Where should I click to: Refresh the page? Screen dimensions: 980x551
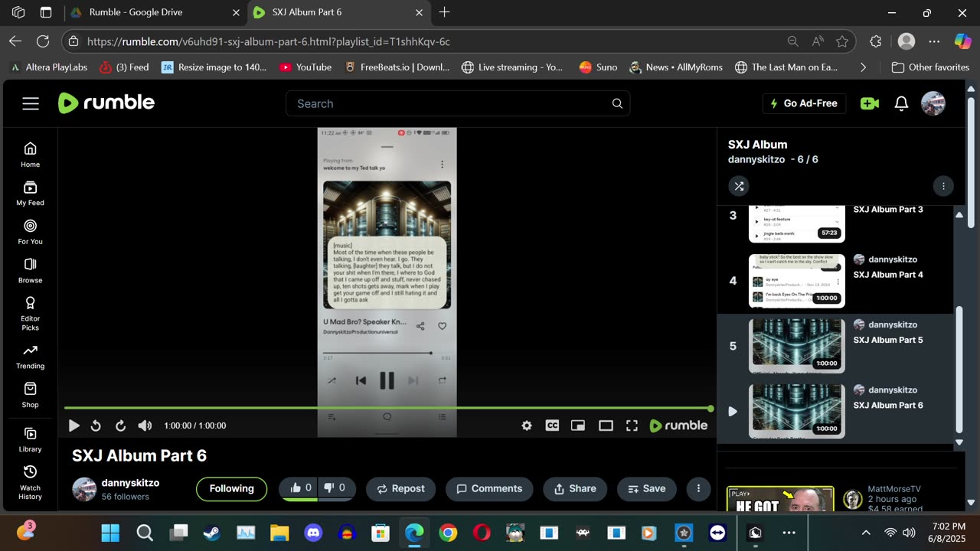tap(43, 41)
